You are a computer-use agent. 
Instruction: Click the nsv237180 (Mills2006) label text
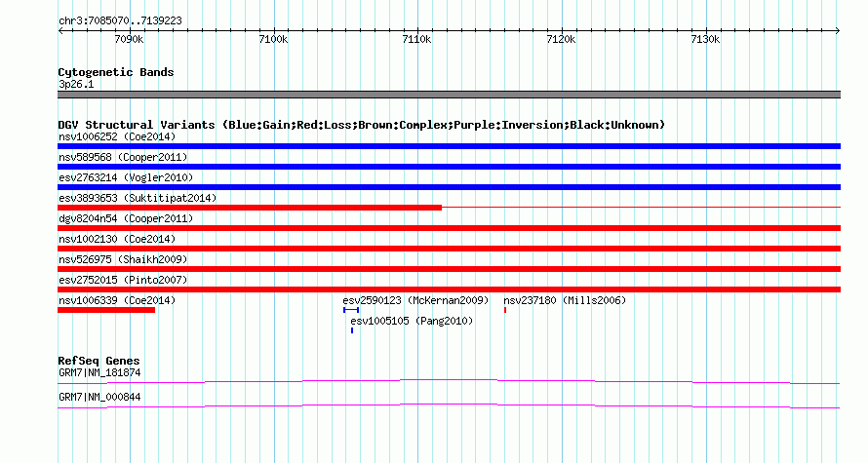pos(565,300)
